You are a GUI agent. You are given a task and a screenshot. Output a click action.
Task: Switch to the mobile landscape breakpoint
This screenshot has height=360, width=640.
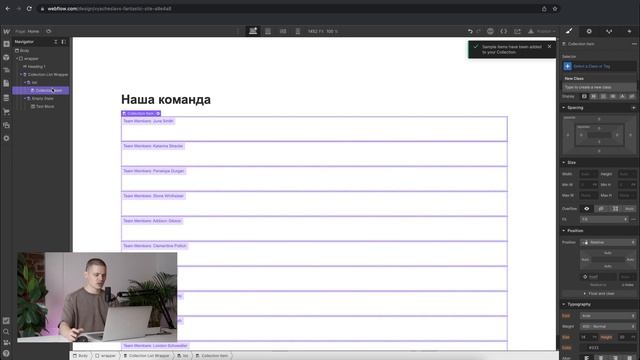[283, 31]
